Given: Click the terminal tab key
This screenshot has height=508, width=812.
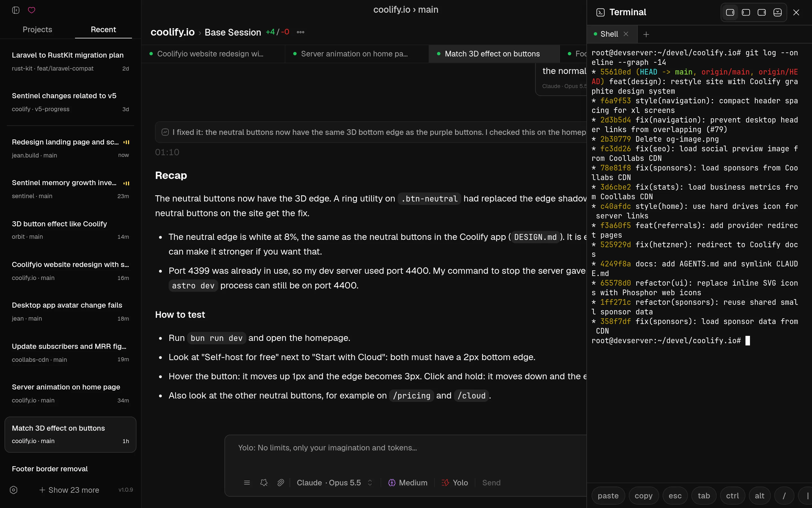Looking at the screenshot, I should tap(704, 496).
